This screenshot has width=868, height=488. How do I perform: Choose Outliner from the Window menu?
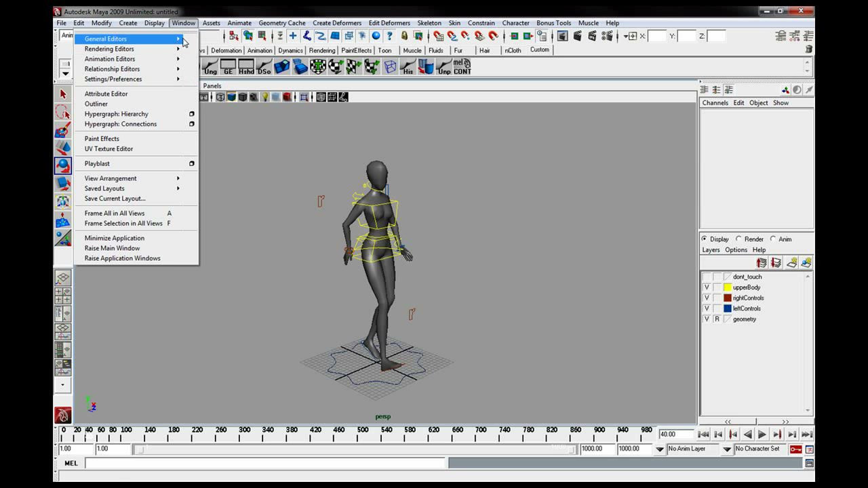[96, 104]
